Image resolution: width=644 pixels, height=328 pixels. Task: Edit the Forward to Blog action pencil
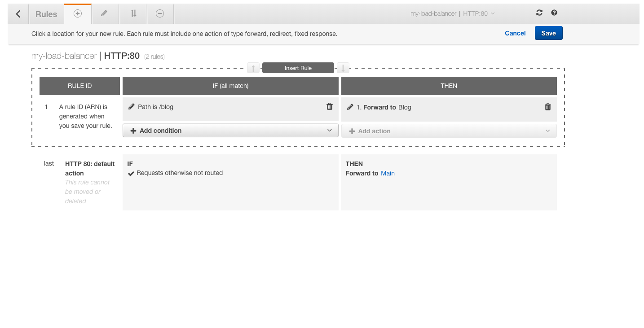(350, 107)
